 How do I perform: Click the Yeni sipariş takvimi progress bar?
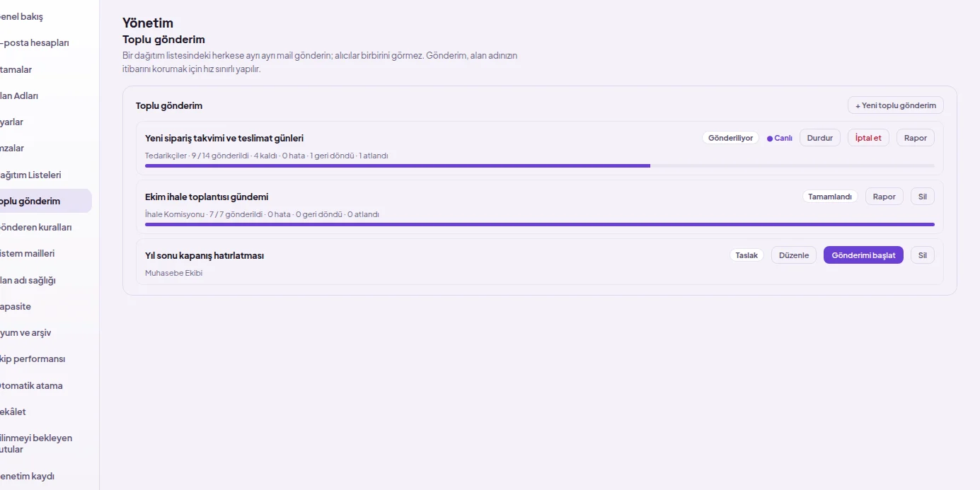(x=540, y=166)
